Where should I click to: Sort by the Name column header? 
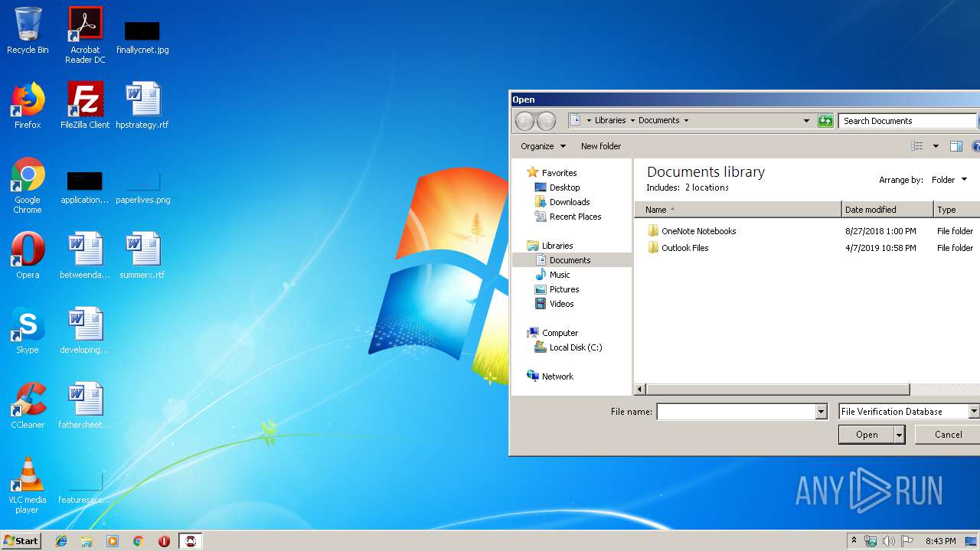[x=738, y=210]
